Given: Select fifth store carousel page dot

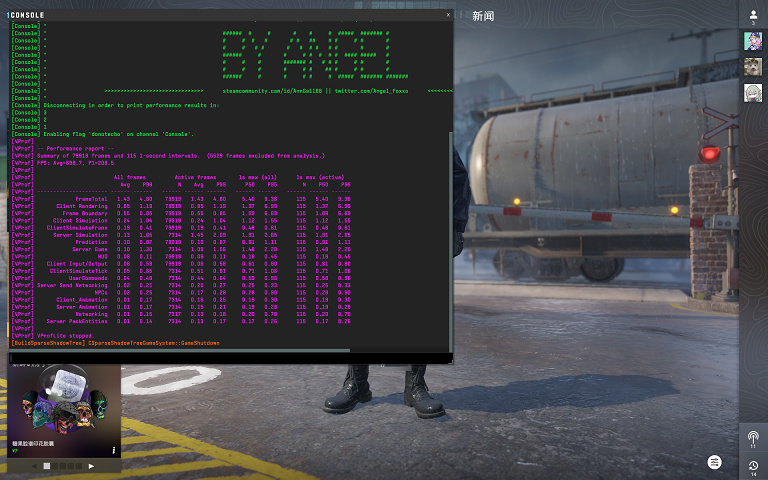Looking at the screenshot, I should [x=77, y=466].
